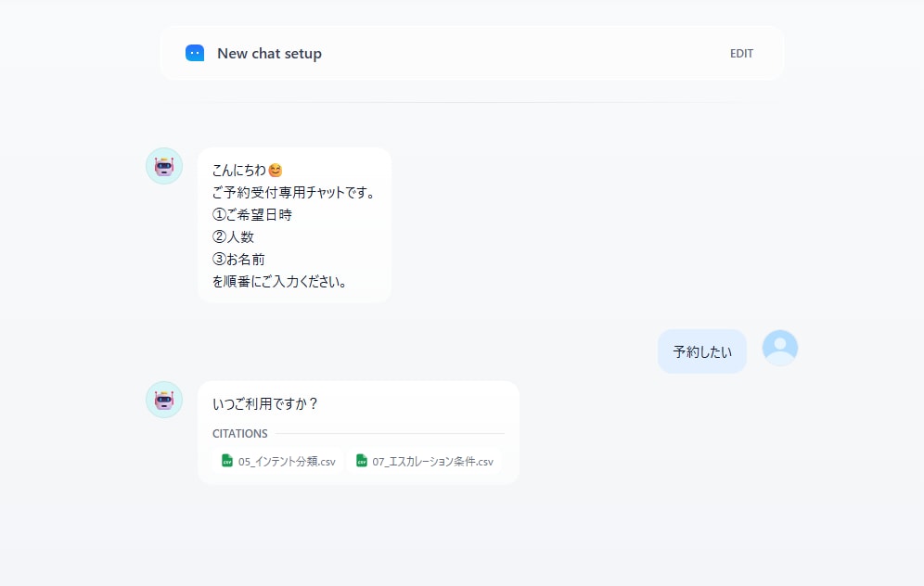Open citation 07_エスカレーション条件.csv
Image resolution: width=924 pixels, height=586 pixels.
coord(425,461)
